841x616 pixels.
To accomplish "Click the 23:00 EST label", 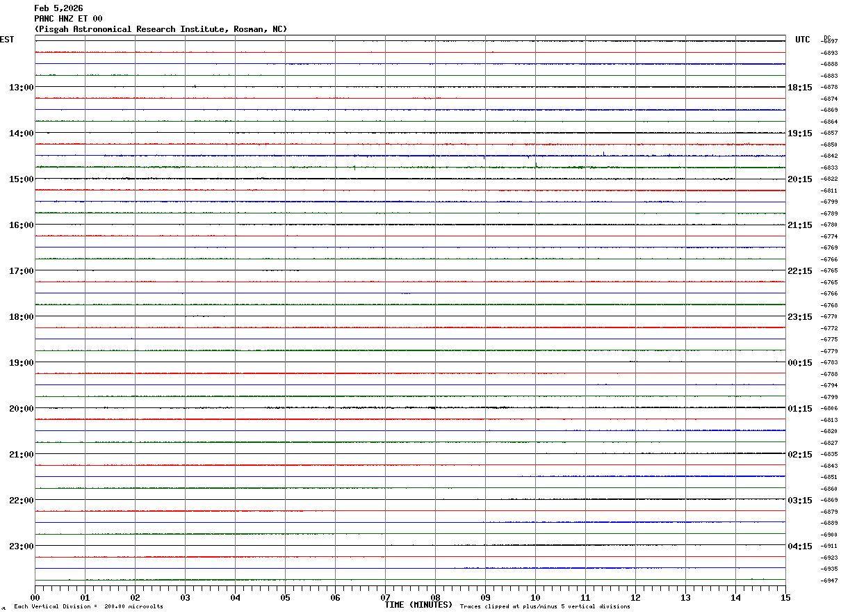I will click(x=21, y=546).
